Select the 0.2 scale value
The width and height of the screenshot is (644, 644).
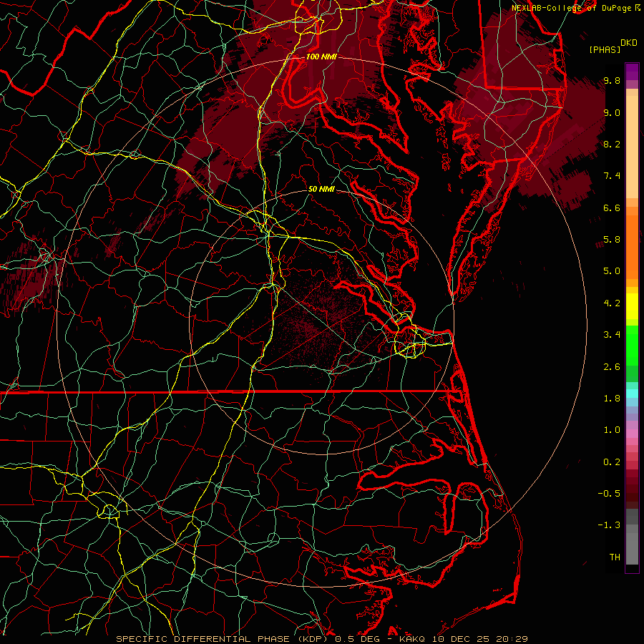[612, 462]
